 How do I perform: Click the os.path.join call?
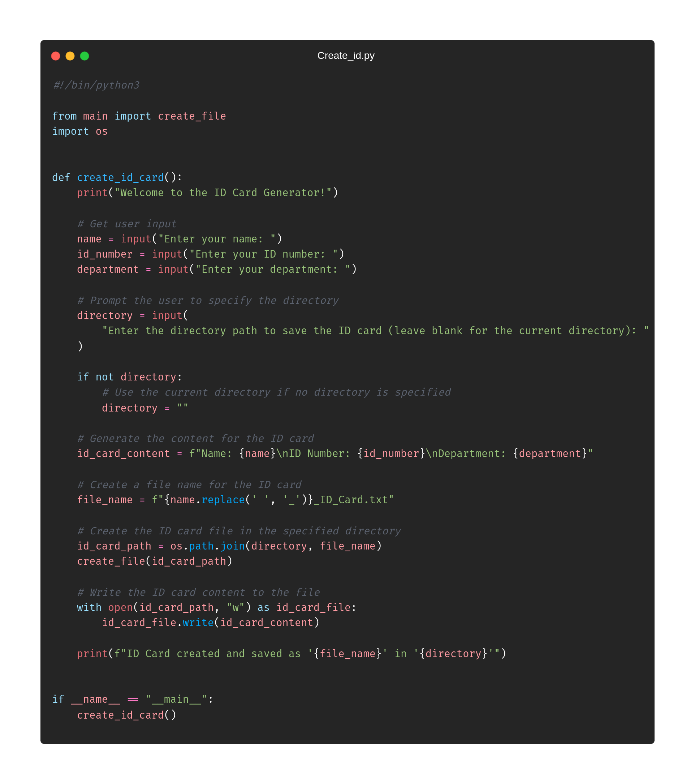pyautogui.click(x=207, y=546)
